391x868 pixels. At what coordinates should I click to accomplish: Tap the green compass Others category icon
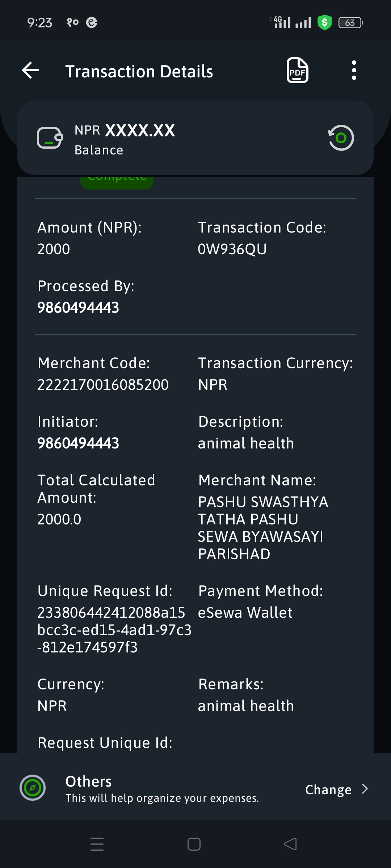pyautogui.click(x=33, y=788)
